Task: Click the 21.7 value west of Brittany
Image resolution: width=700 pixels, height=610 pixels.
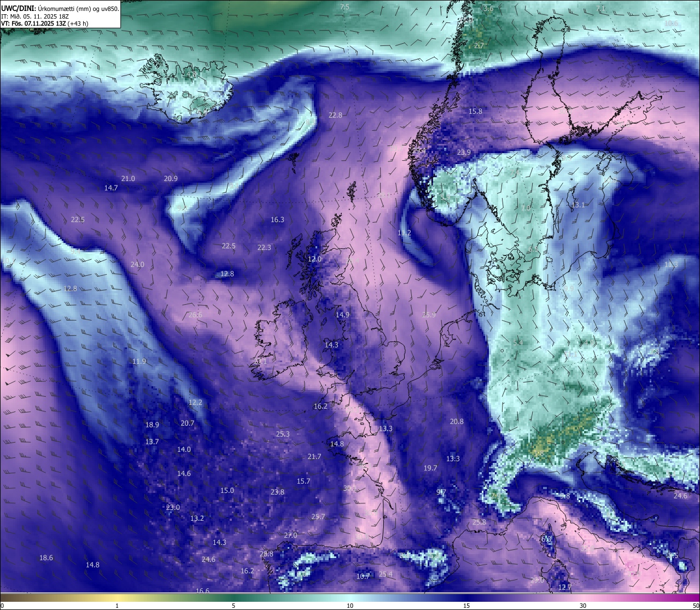Action: 314,456
